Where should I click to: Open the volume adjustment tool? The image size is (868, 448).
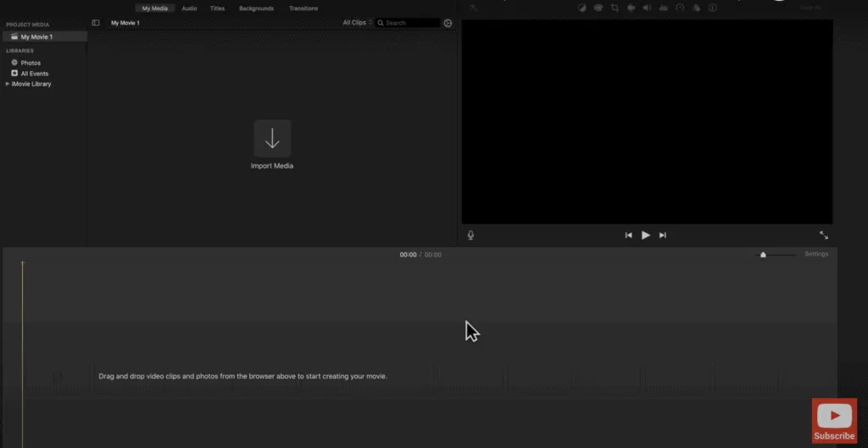coord(647,8)
